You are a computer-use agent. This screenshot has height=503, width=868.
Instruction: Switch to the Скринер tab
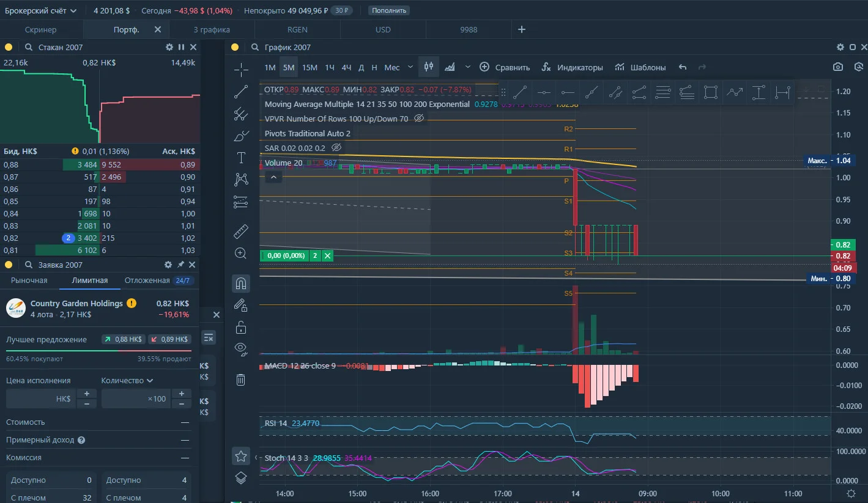pyautogui.click(x=41, y=29)
